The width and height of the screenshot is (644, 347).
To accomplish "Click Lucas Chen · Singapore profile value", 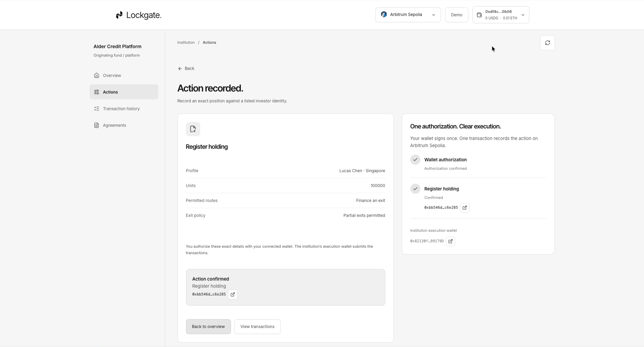I will [x=362, y=171].
